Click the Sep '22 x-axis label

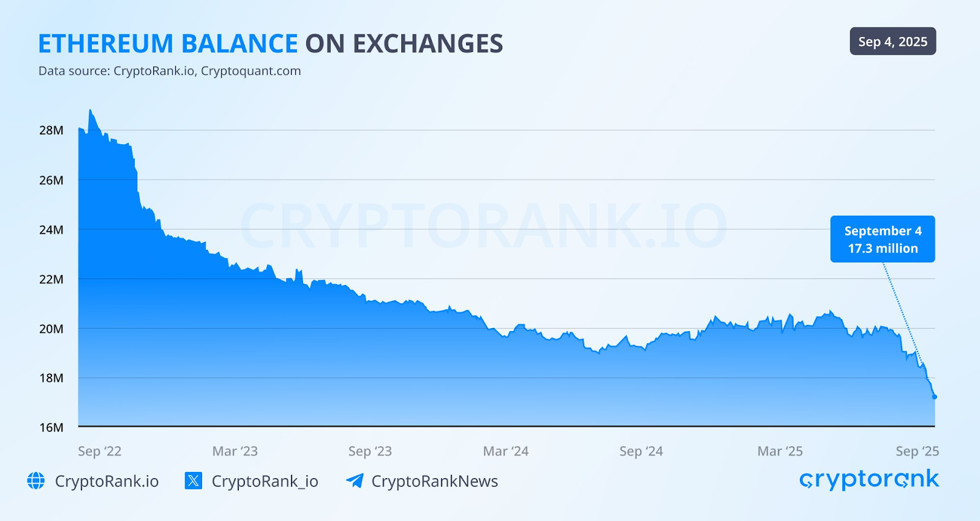coord(100,452)
